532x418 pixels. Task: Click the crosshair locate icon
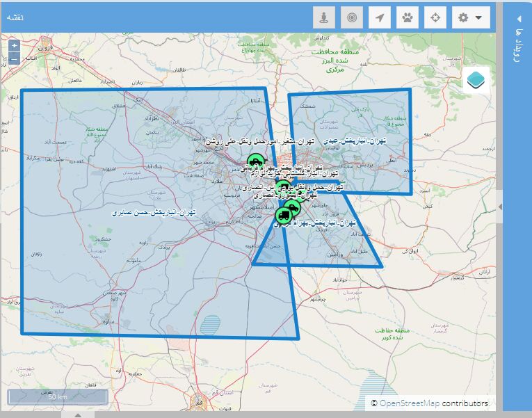tap(435, 17)
